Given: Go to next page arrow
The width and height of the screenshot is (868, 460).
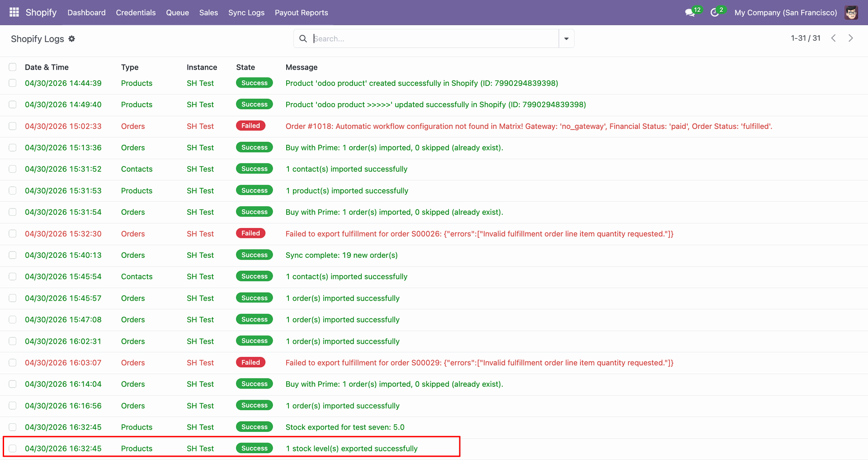Looking at the screenshot, I should point(850,38).
